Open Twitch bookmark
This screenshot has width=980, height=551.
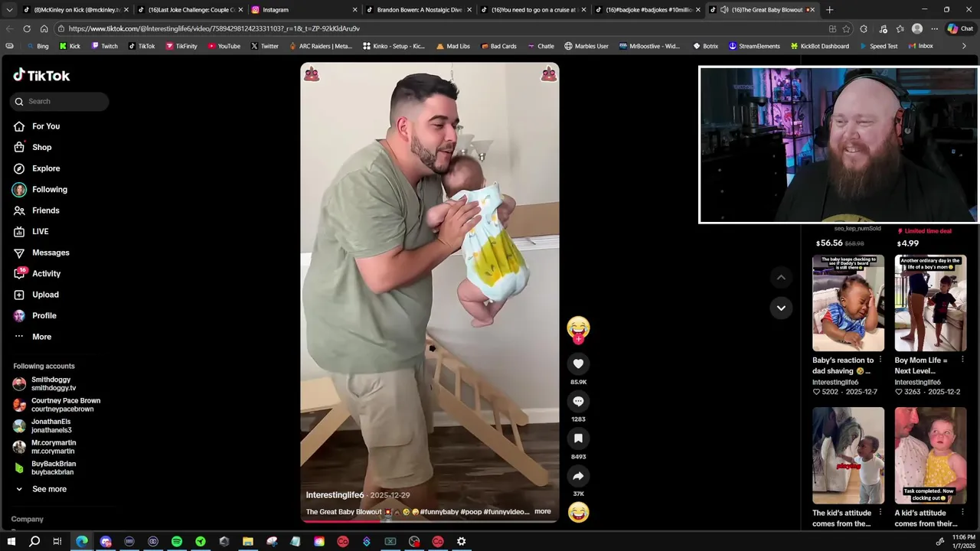(105, 46)
